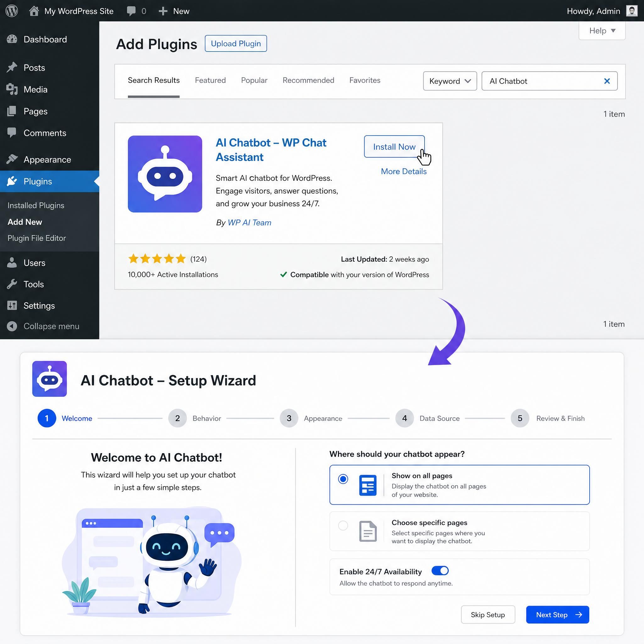Click the Install Now button

pyautogui.click(x=394, y=147)
